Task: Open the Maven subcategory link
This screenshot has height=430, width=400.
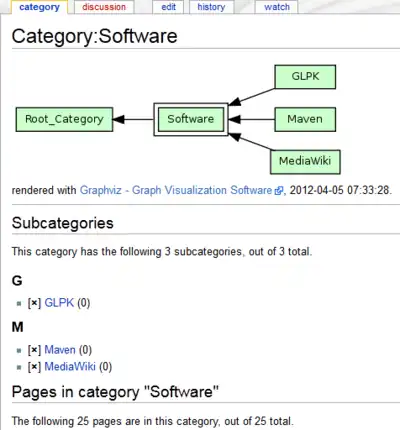Action: pos(60,350)
